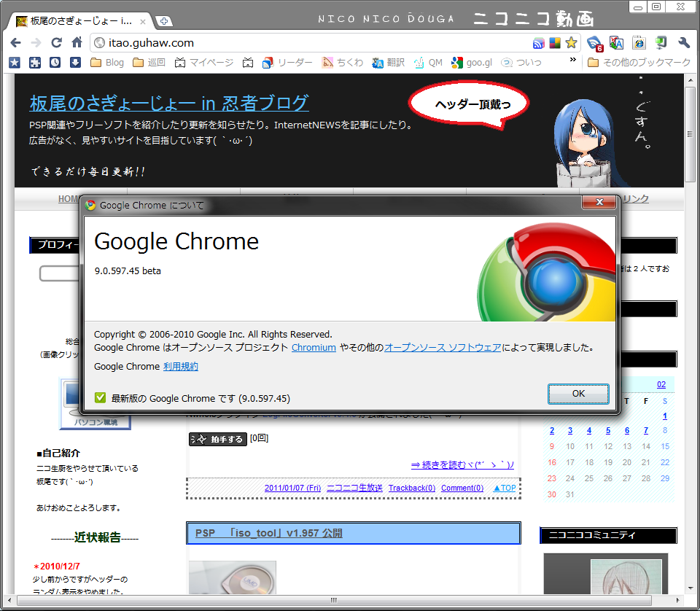Confirm the About Chrome dialog with OK
700x611 pixels.
click(x=578, y=394)
